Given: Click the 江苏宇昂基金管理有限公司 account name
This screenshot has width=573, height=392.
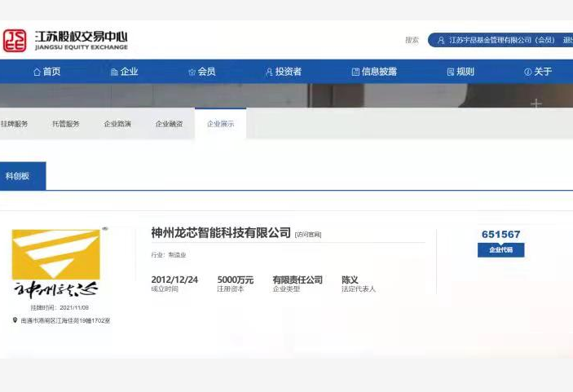Looking at the screenshot, I should coord(502,40).
